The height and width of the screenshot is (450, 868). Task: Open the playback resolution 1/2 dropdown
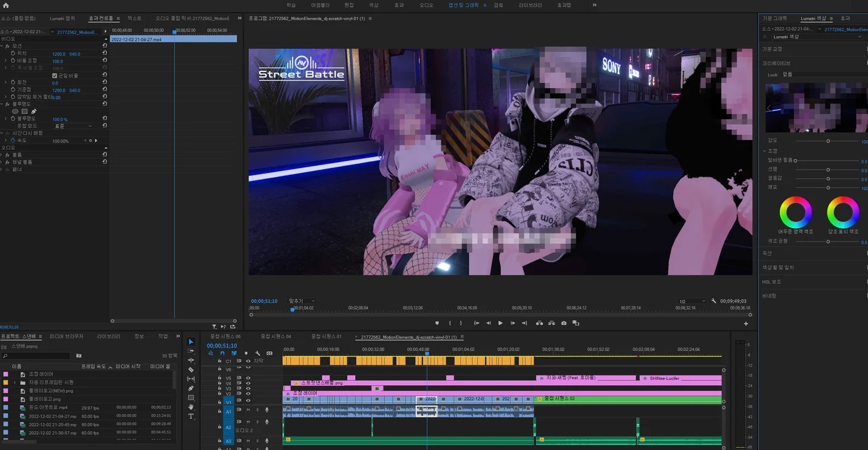pyautogui.click(x=692, y=301)
